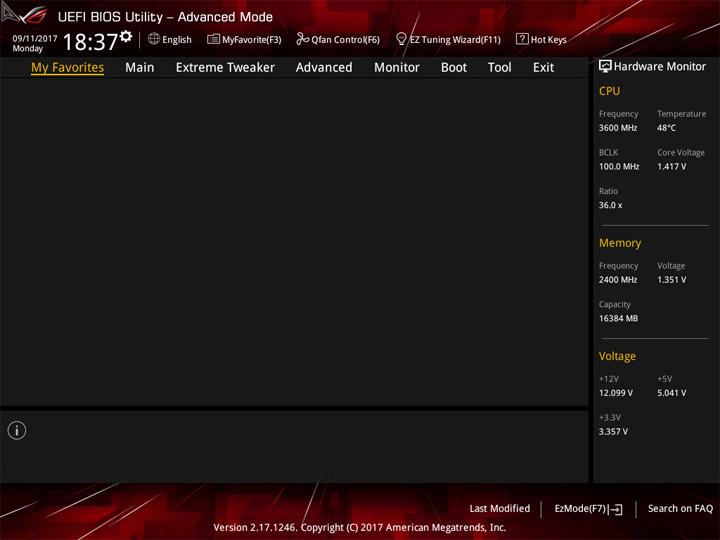The image size is (720, 540).
Task: Start EZ Tuning Wizard(F11)
Action: (448, 39)
